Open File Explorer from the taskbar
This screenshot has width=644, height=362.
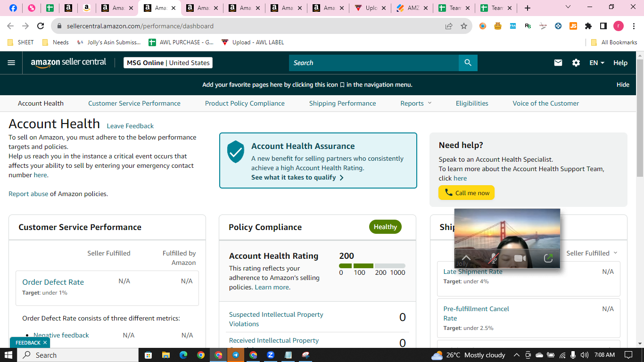click(165, 355)
